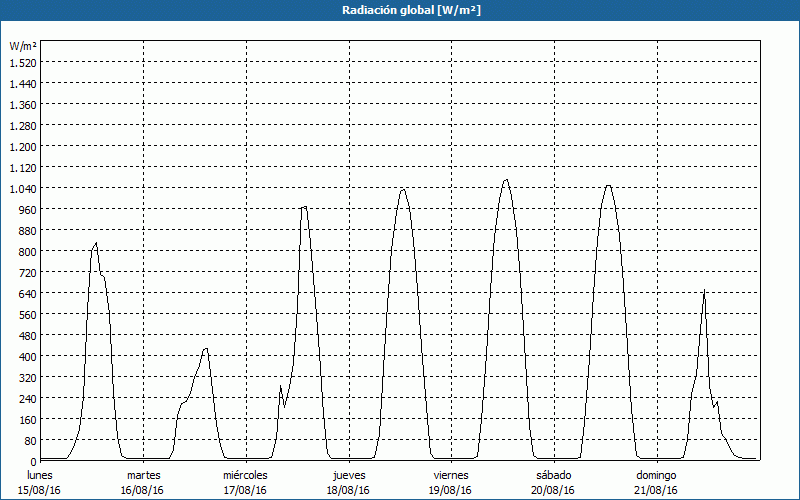
Task: Select the miércoles day label
Action: [x=245, y=475]
